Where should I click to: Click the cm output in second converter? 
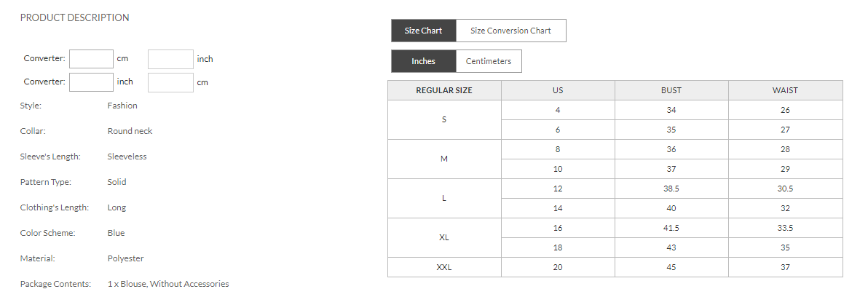point(170,82)
